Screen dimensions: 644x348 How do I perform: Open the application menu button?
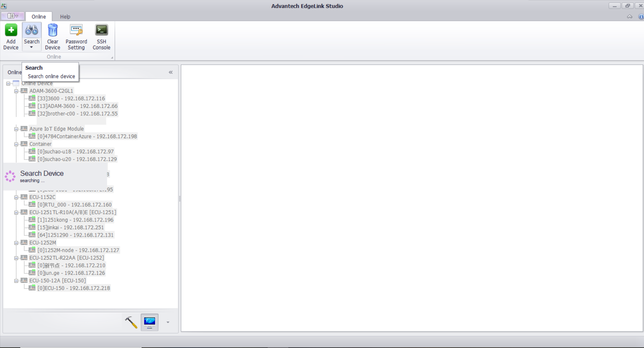[12, 16]
